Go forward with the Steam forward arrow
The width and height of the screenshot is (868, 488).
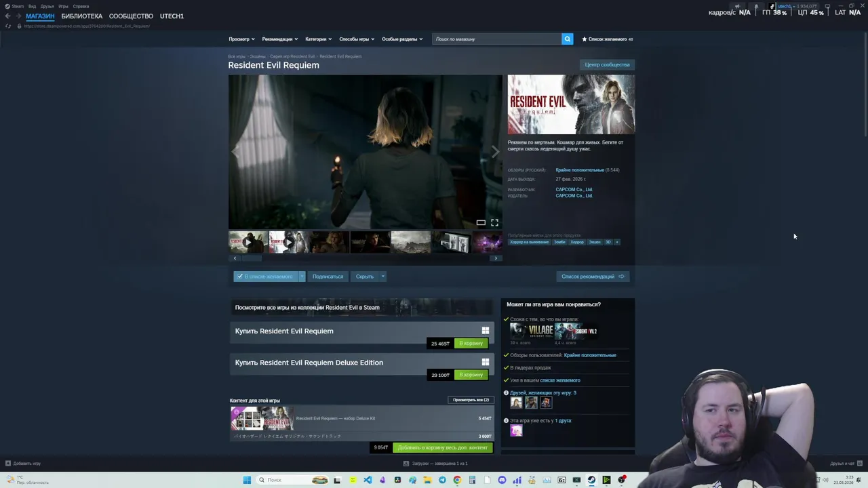(18, 16)
